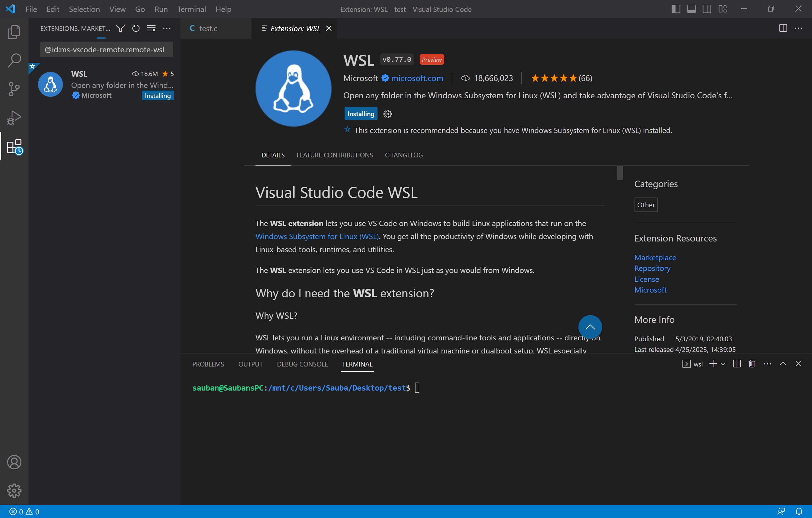
Task: Show errors and warnings in status bar
Action: [24, 511]
